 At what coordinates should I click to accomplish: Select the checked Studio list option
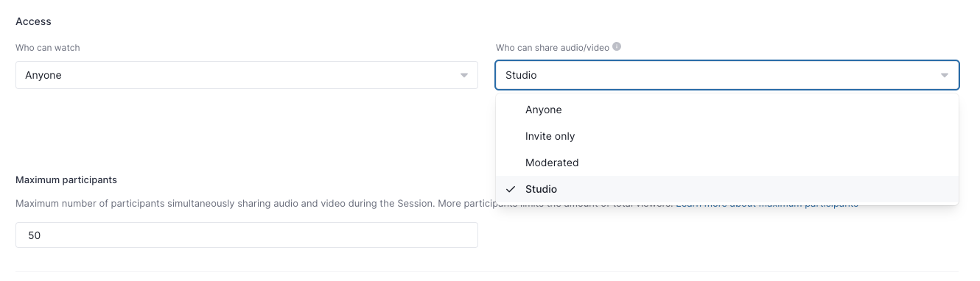click(x=727, y=189)
